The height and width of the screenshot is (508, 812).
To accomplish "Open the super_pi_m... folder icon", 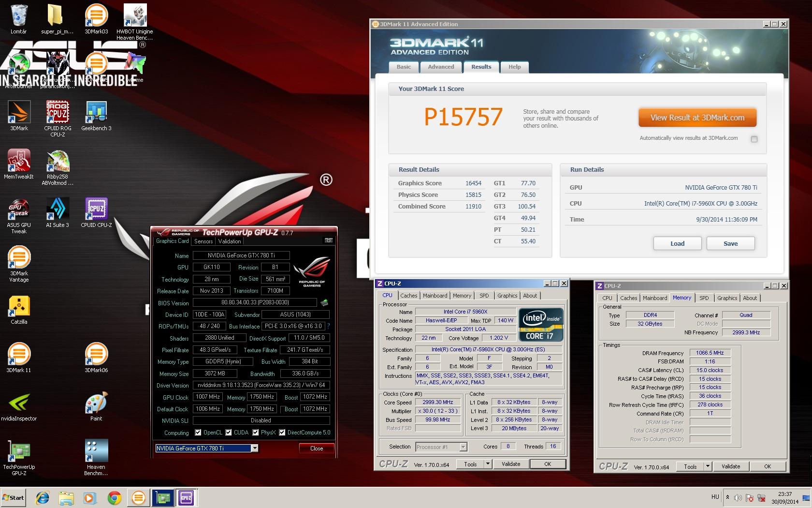I will (57, 19).
